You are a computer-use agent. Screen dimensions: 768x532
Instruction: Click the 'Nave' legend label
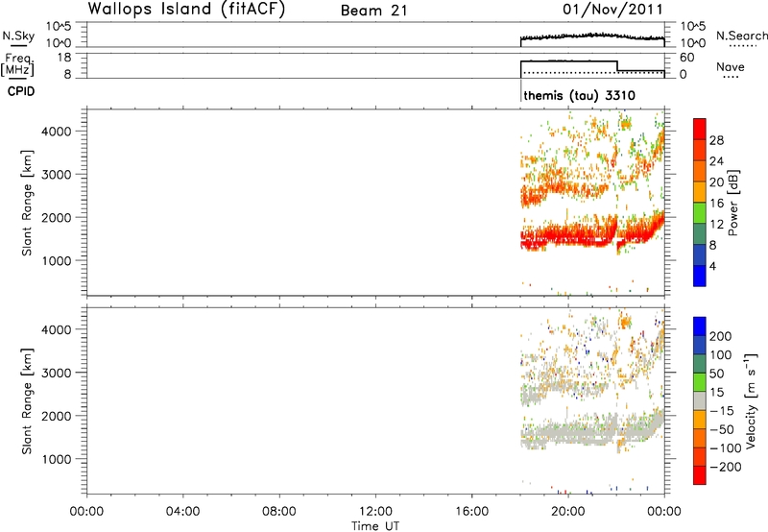[730, 67]
